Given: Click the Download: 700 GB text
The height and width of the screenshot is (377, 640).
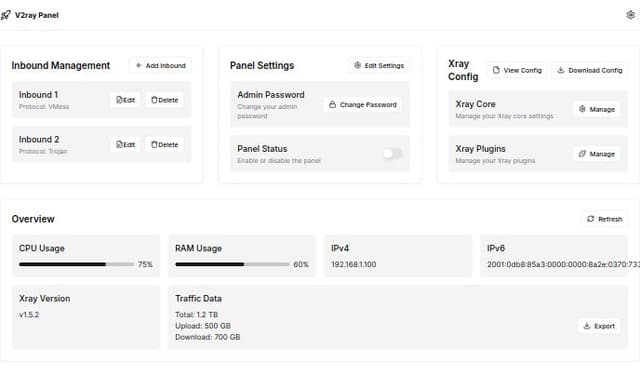Looking at the screenshot, I should point(207,337).
